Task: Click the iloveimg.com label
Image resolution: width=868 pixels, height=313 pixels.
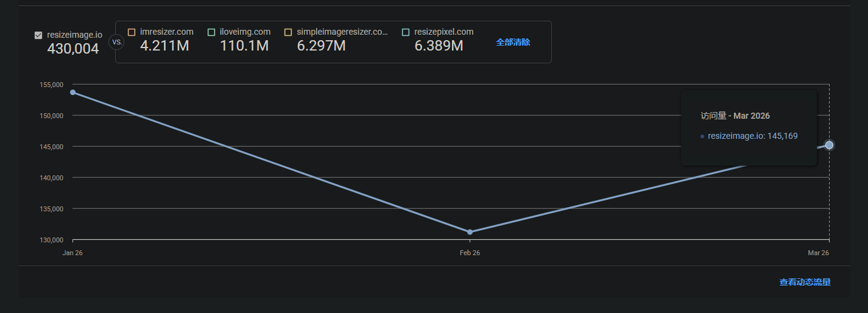Action: point(245,32)
